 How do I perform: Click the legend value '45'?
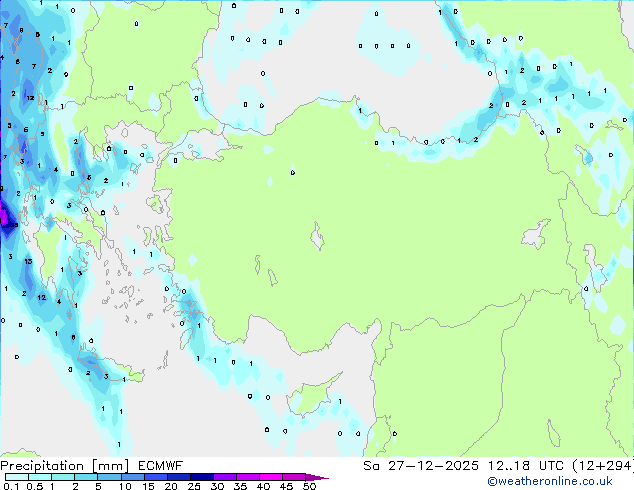pyautogui.click(x=286, y=486)
